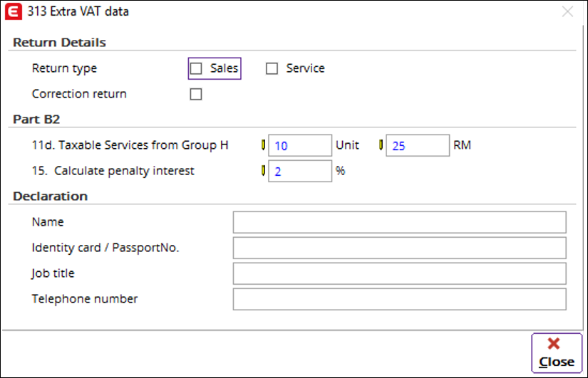Click the yellow marker beside the Unit field

coord(263,145)
